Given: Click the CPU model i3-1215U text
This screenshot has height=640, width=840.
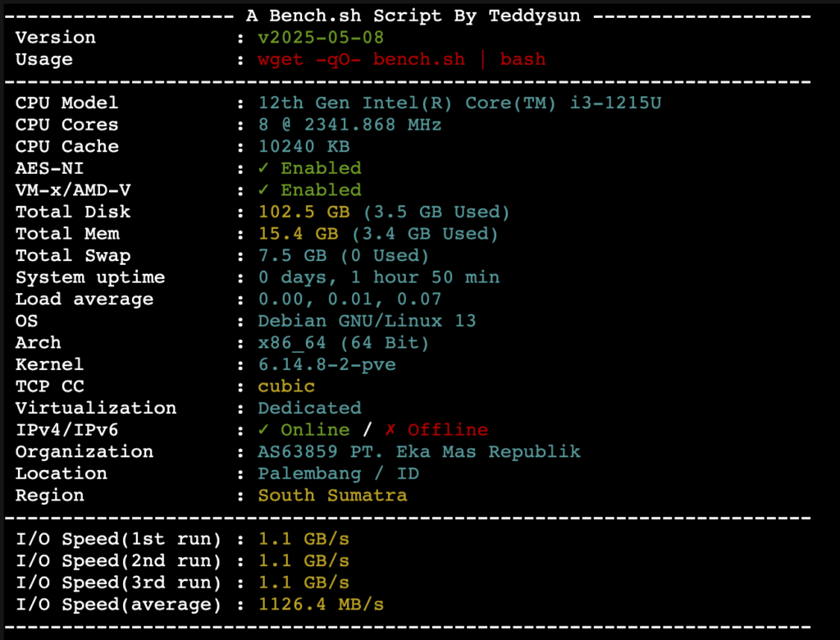Looking at the screenshot, I should coord(459,103).
